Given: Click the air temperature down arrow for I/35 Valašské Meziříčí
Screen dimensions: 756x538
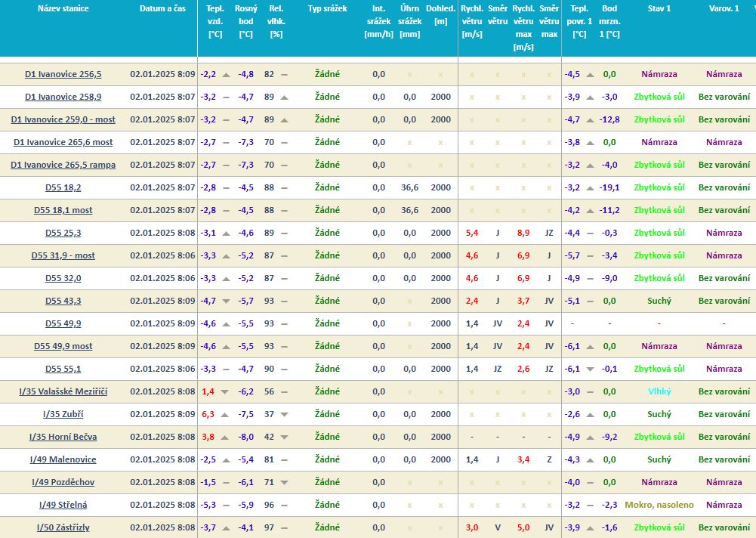Looking at the screenshot, I should pos(226,391).
